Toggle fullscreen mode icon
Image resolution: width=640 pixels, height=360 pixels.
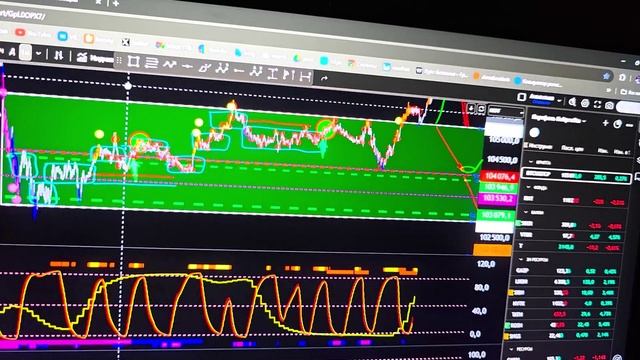pyautogui.click(x=597, y=104)
